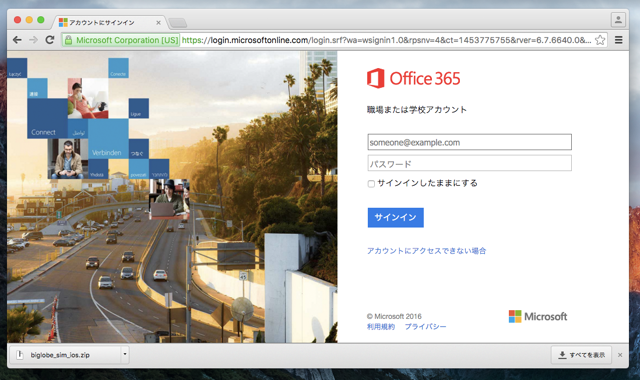Open a new tab with the blank tab button

coord(178,23)
